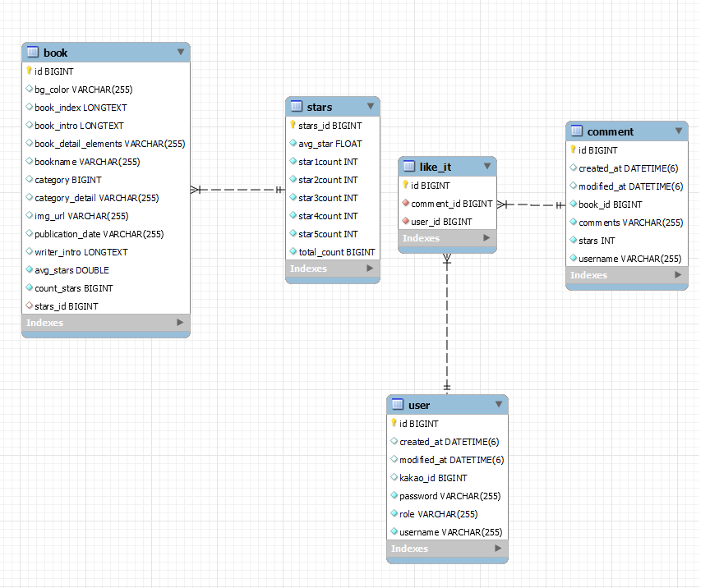710x588 pixels.
Task: Click diamond icon beside book_id BIGINT in comment
Action: point(574,204)
